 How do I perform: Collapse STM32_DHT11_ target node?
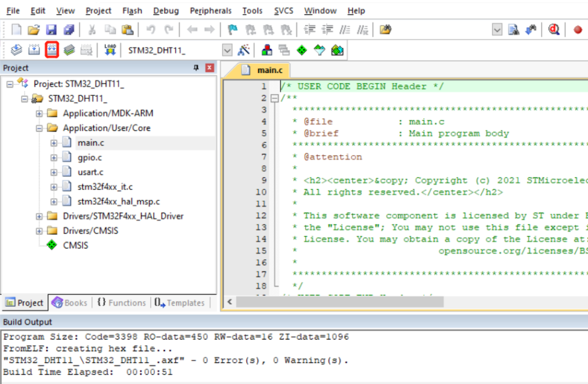(24, 99)
